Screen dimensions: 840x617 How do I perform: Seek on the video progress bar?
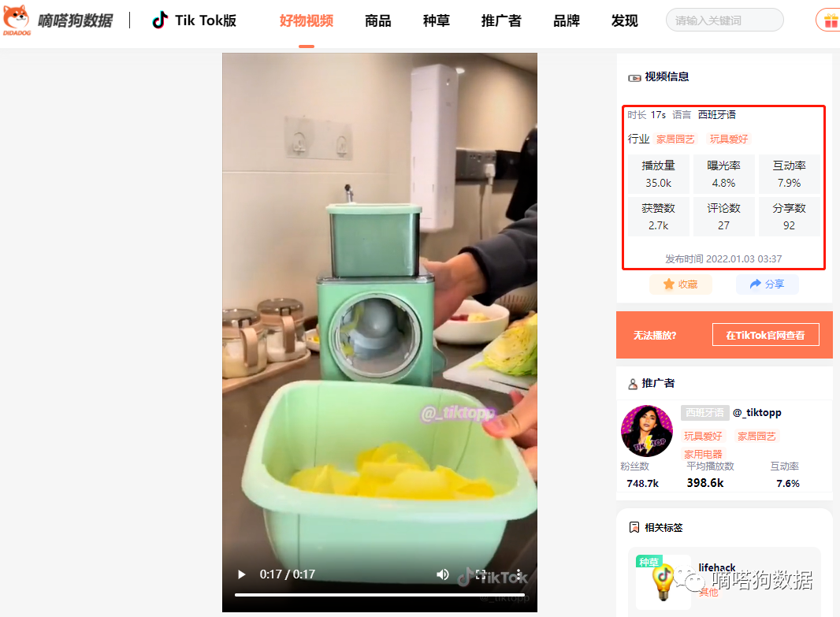point(379,594)
